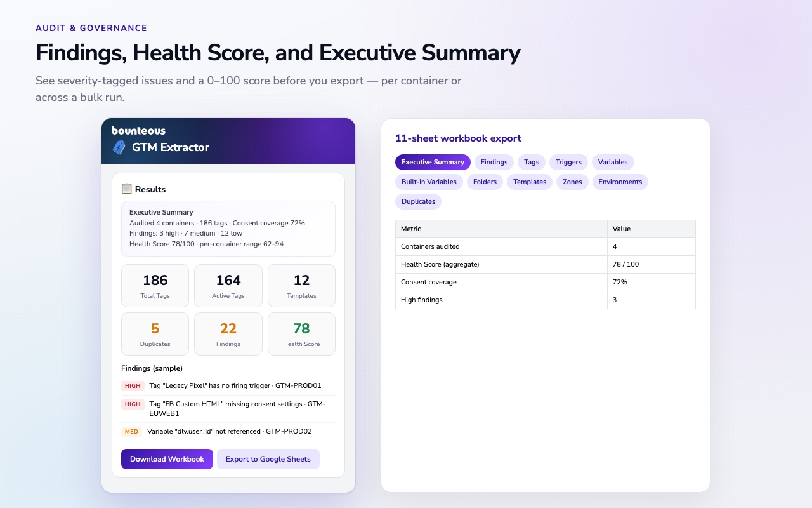The height and width of the screenshot is (508, 812).
Task: Click the Containers audited table cell
Action: coord(501,246)
